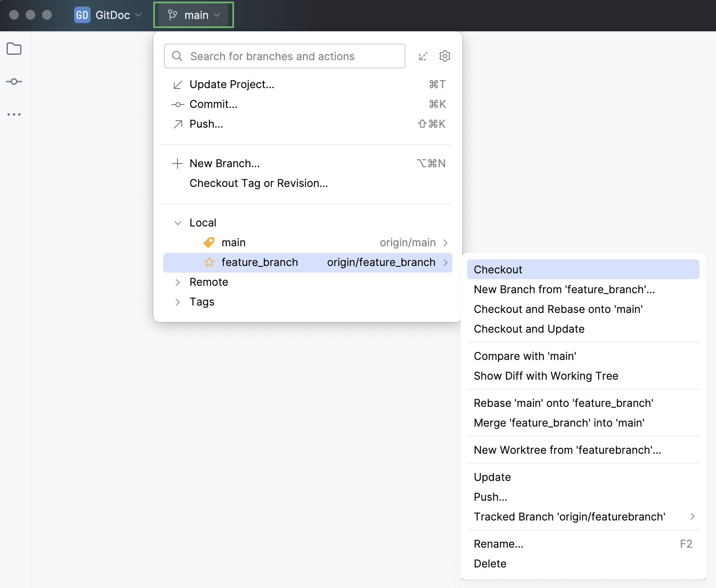Click the plus icon for New Branch
This screenshot has width=716, height=588.
pos(177,163)
